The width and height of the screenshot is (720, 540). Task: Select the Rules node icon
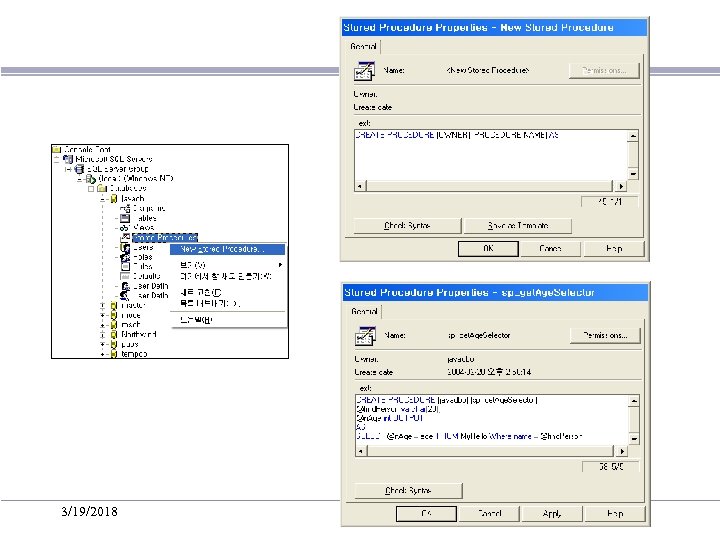pos(125,266)
